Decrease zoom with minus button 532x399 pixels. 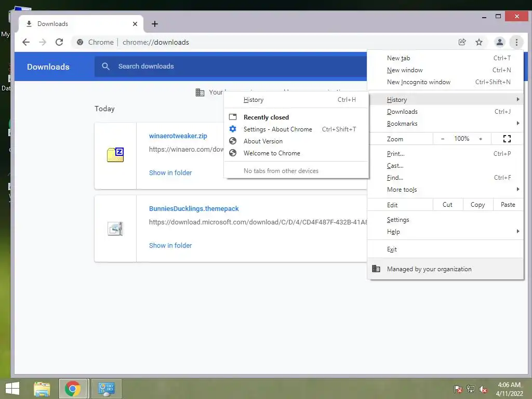[443, 138]
